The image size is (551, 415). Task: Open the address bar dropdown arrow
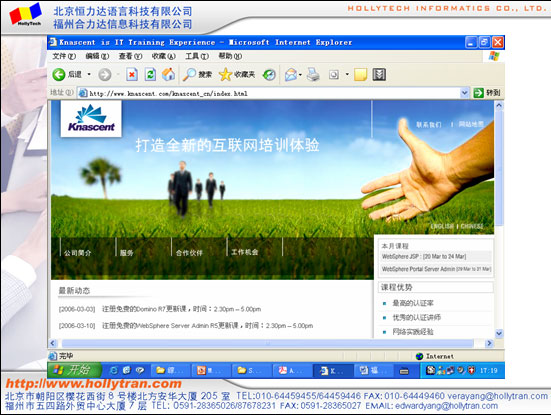(464, 93)
